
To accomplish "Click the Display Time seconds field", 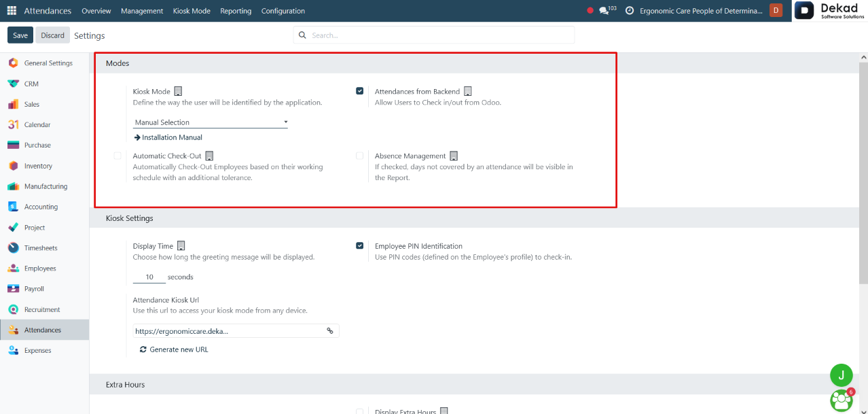I will [149, 277].
